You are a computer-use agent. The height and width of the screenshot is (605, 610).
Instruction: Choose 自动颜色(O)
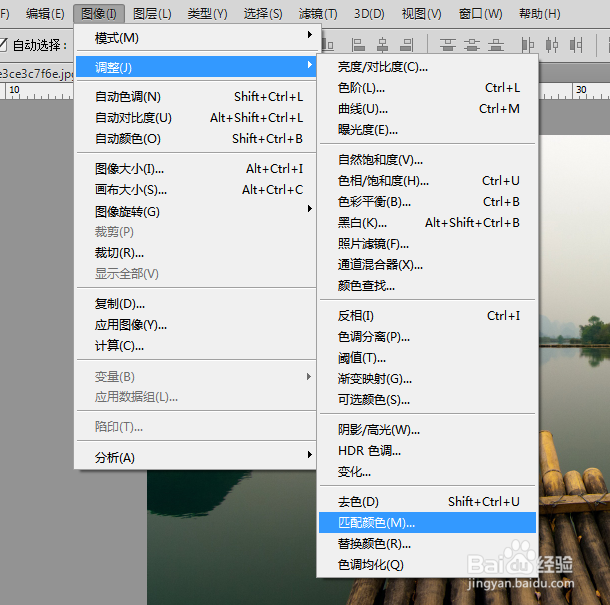click(x=196, y=139)
